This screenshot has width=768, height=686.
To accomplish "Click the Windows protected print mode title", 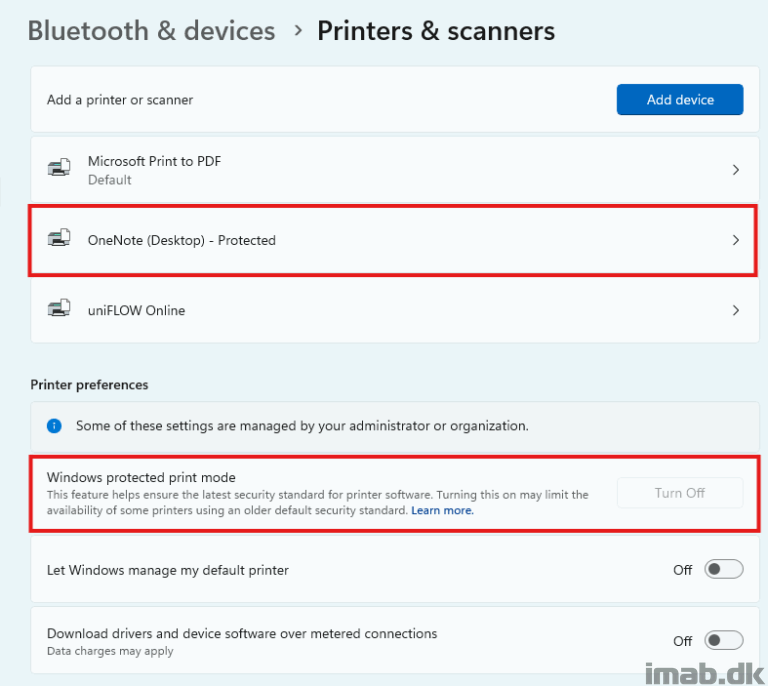I will tap(141, 477).
